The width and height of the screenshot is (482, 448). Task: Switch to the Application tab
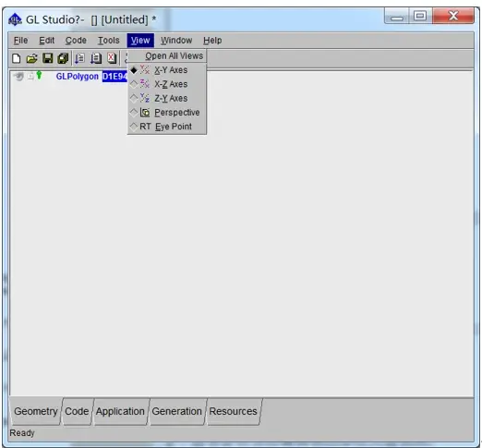pyautogui.click(x=120, y=411)
